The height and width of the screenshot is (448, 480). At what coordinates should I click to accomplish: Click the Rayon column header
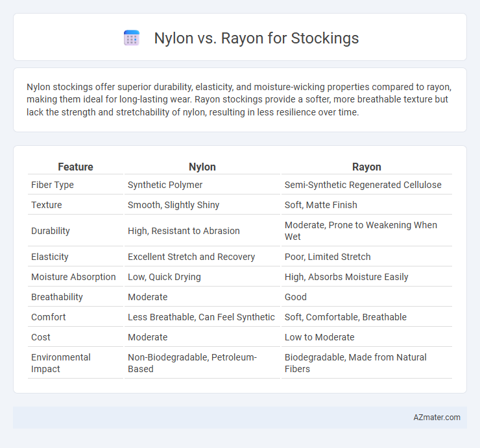pos(366,167)
